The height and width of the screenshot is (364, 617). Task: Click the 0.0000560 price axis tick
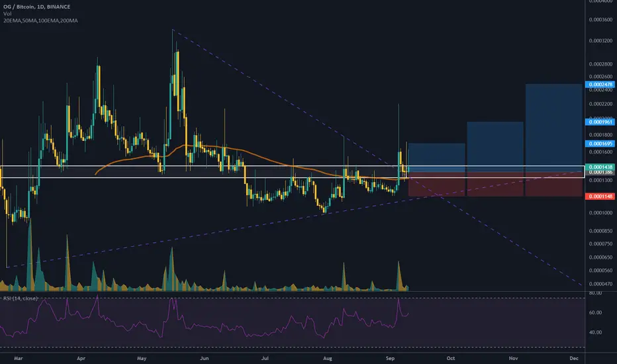pyautogui.click(x=600, y=271)
